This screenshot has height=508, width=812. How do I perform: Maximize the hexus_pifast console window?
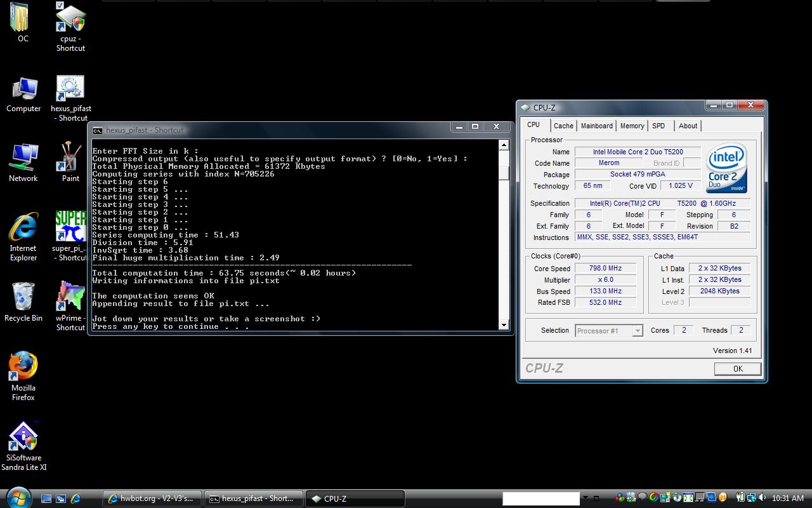[x=475, y=127]
